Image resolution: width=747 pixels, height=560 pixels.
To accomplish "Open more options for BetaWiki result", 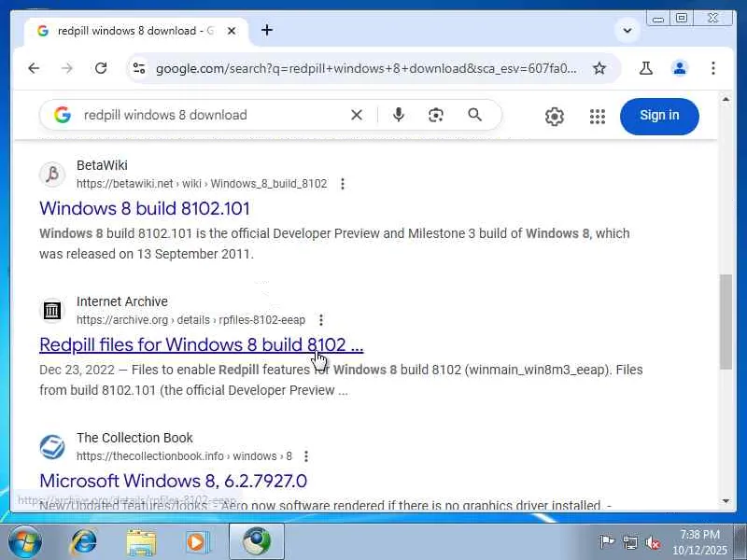I will (343, 184).
